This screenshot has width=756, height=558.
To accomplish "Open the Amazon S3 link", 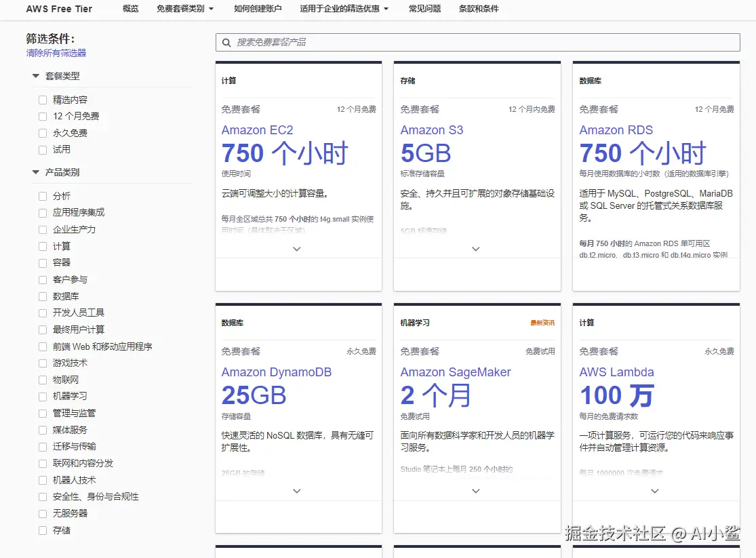I will click(431, 130).
